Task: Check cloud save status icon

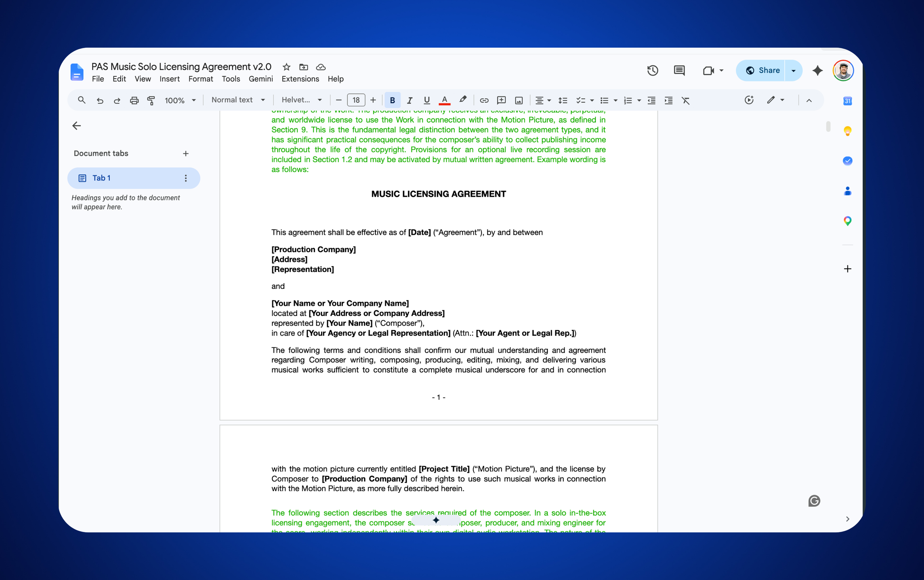Action: (321, 67)
